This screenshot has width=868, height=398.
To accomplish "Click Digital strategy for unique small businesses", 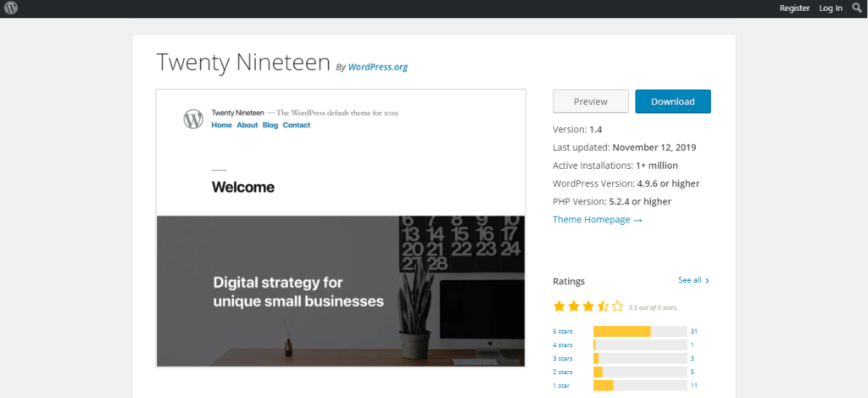I will (298, 292).
